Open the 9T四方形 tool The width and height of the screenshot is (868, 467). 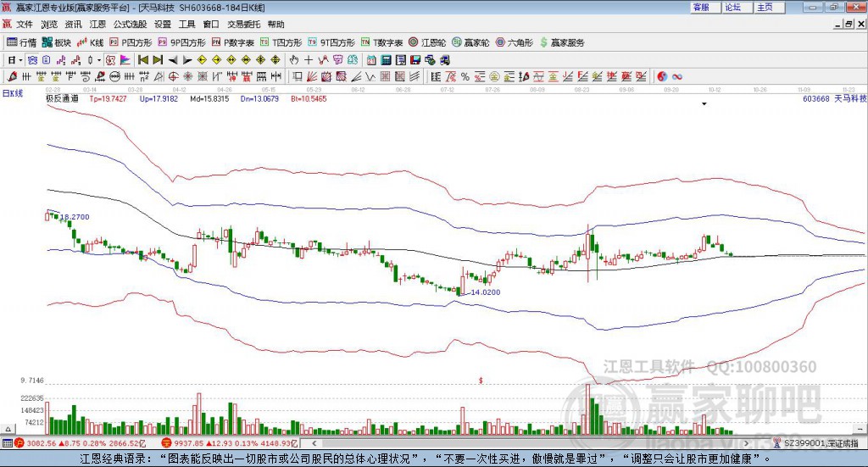[331, 42]
